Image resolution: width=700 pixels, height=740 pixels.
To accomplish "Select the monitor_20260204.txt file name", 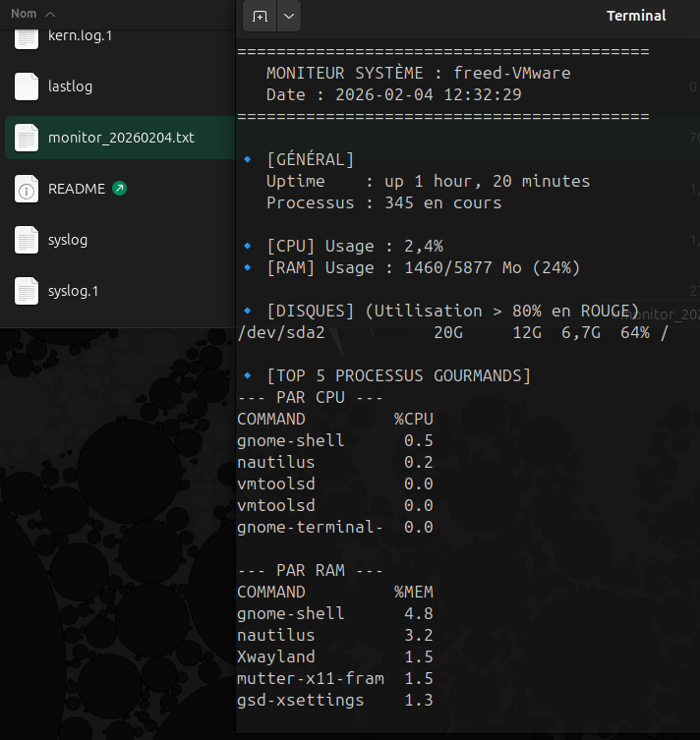I will 121,138.
